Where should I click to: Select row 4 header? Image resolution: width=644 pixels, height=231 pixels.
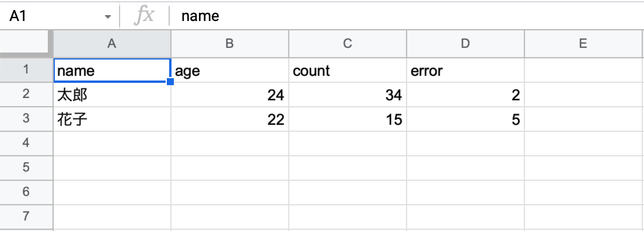pyautogui.click(x=26, y=143)
